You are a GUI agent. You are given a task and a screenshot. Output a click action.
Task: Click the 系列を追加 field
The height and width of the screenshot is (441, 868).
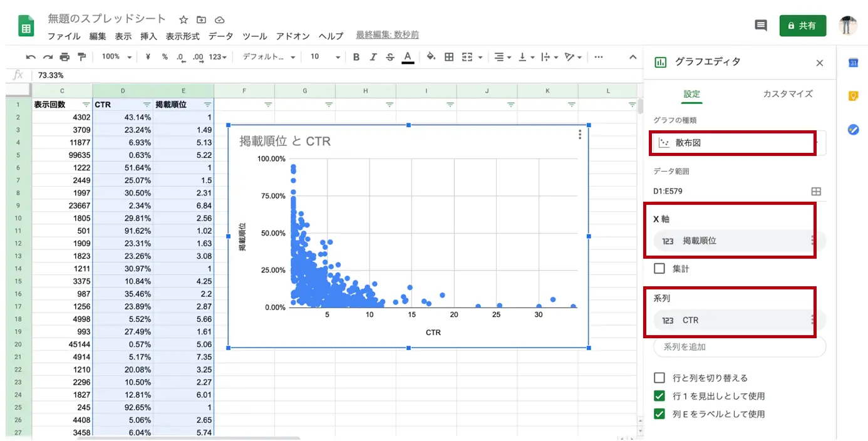pyautogui.click(x=740, y=346)
